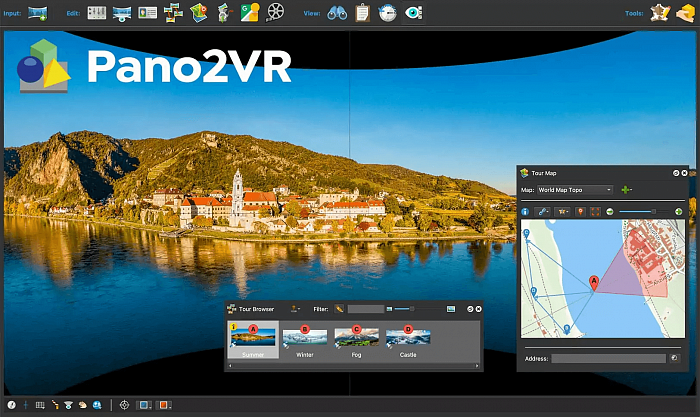
Task: Toggle the crosshair center marker
Action: (124, 405)
